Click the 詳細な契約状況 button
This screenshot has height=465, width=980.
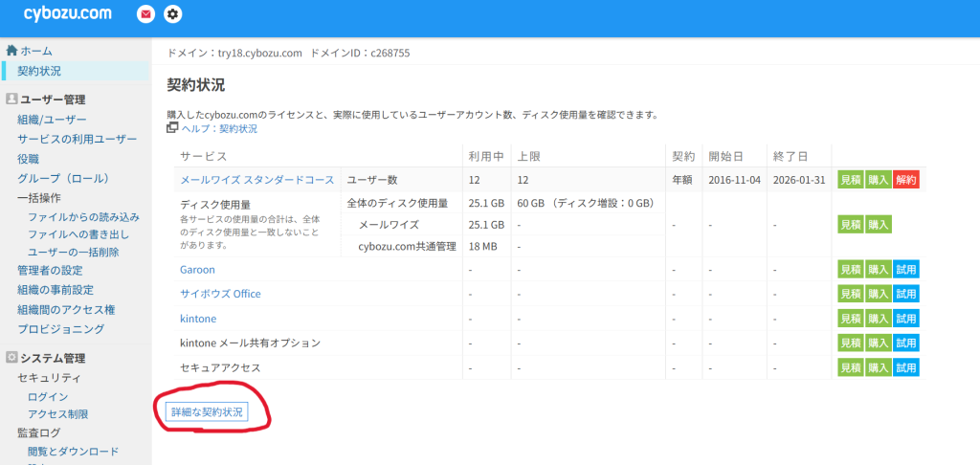(x=207, y=411)
